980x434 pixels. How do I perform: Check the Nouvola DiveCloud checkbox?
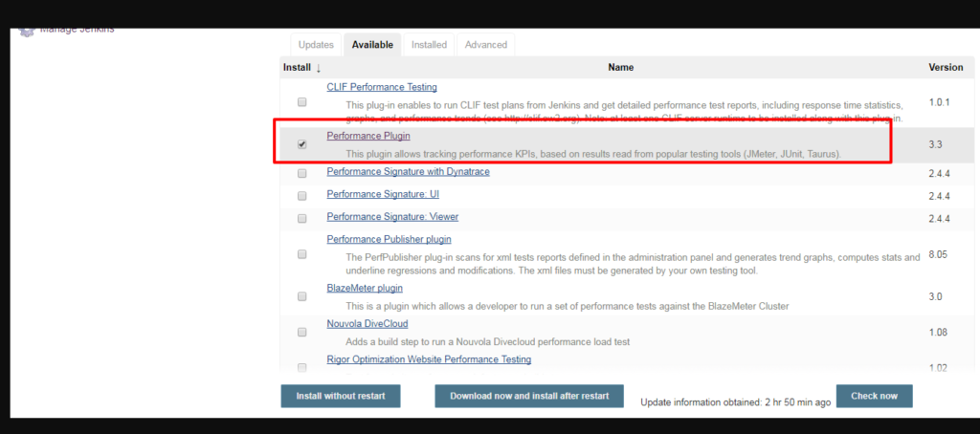[301, 333]
